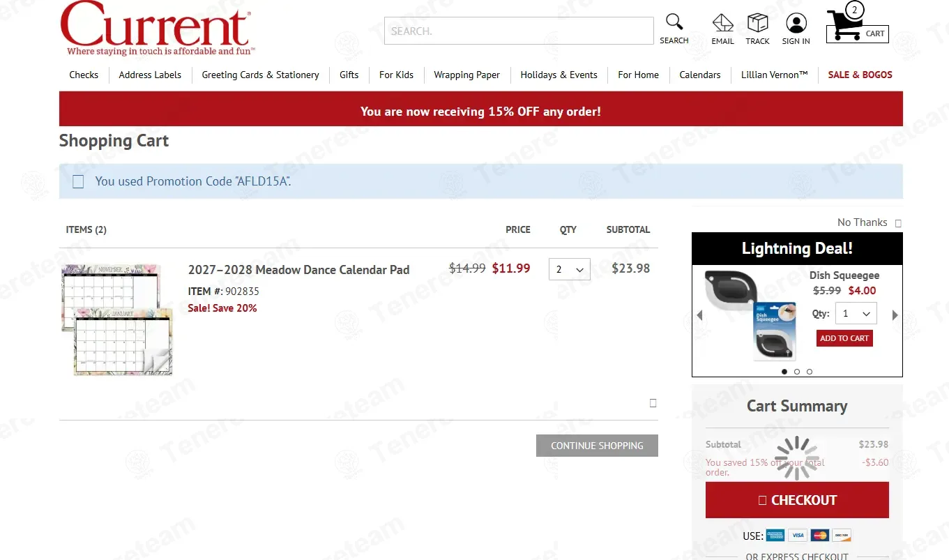This screenshot has height=560, width=949.
Task: Click the red CHECKOUT button
Action: click(797, 500)
